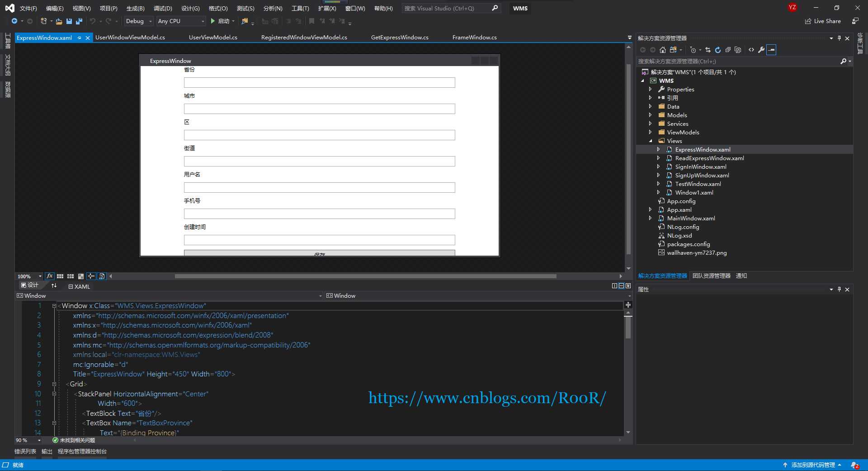Click the horizontal split layout icon
The width and height of the screenshot is (868, 471).
point(621,285)
